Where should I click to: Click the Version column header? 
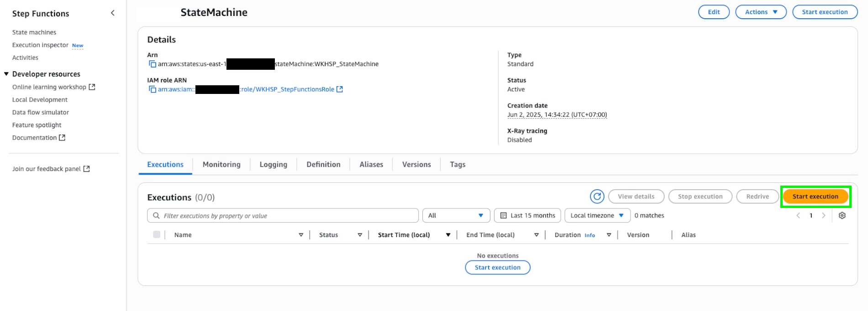click(638, 235)
